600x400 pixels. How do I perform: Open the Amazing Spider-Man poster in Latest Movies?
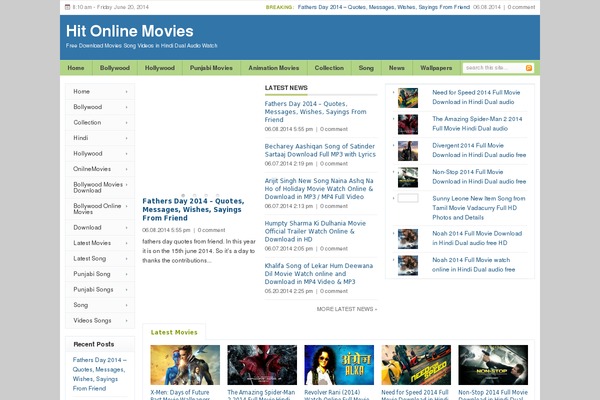pos(262,365)
